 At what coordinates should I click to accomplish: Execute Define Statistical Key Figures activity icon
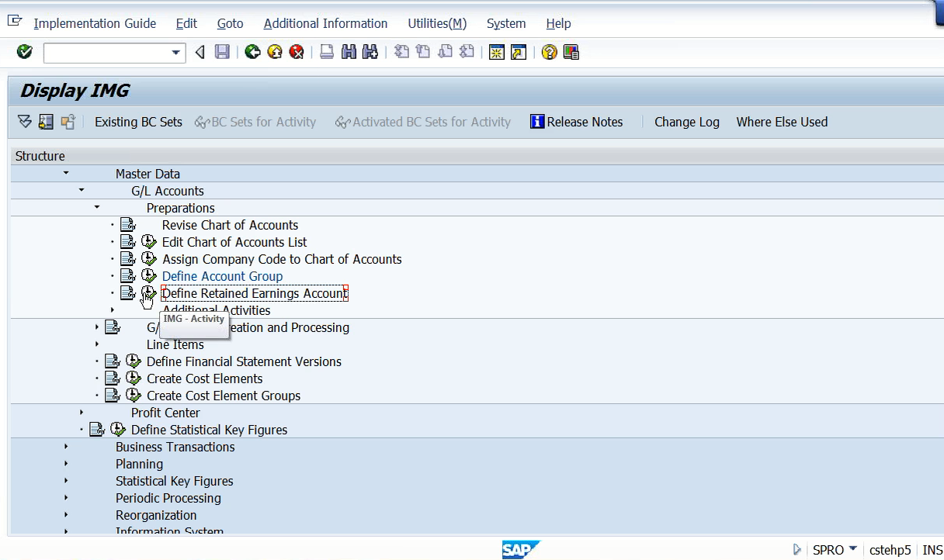[118, 430]
